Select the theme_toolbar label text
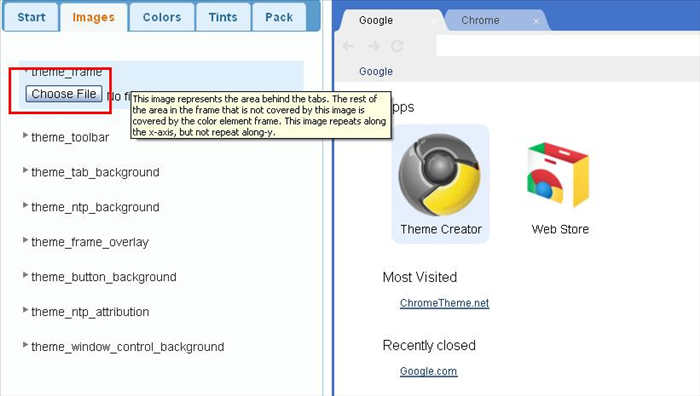Viewport: 700px width, 396px height. [70, 138]
